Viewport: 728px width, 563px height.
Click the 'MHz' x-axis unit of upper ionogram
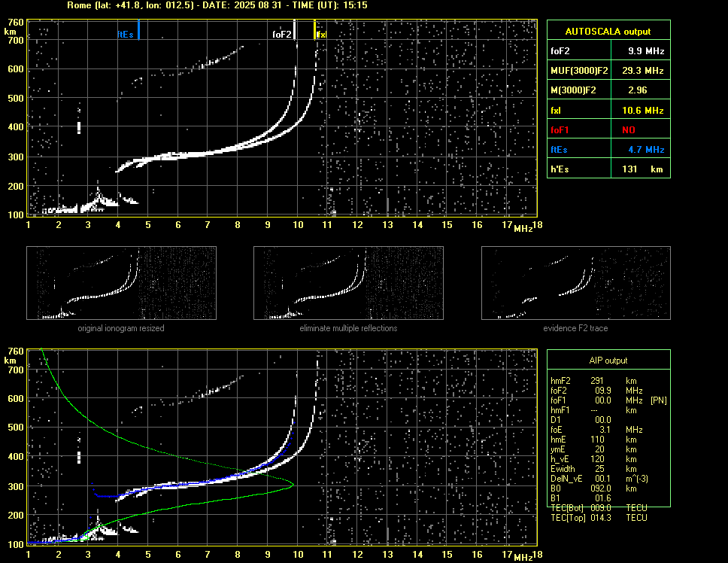point(523,229)
